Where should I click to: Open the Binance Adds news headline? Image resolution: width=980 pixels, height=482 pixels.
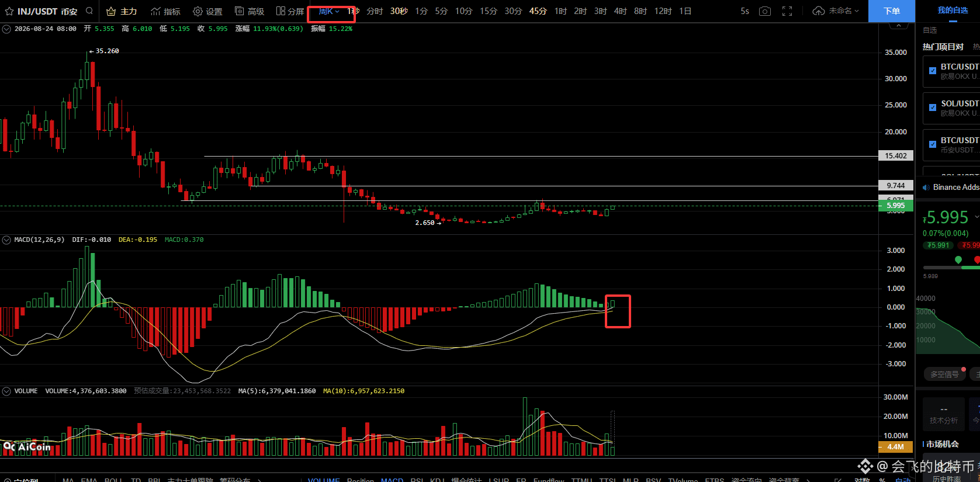(956, 188)
